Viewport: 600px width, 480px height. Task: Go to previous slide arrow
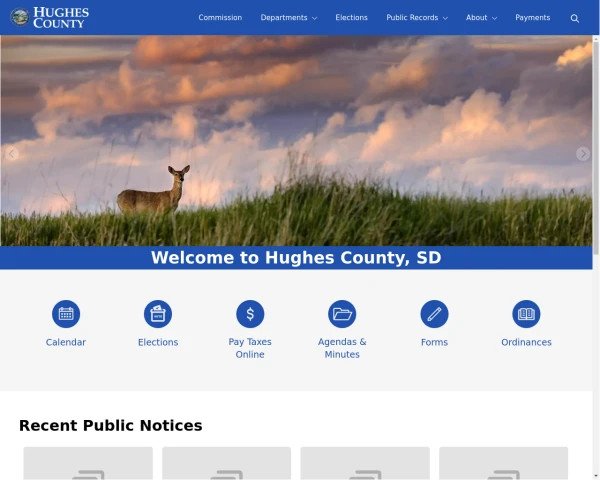(x=11, y=154)
